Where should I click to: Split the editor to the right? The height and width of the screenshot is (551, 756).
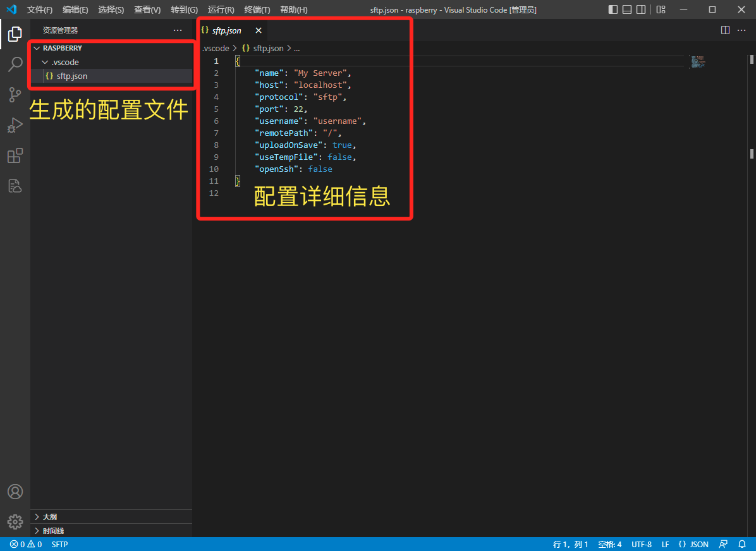pyautogui.click(x=725, y=30)
